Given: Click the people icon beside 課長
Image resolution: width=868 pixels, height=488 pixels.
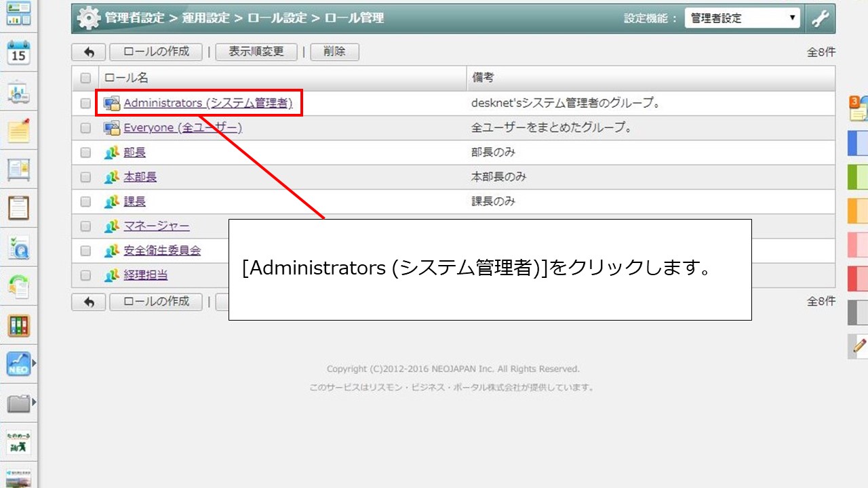Looking at the screenshot, I should (x=112, y=201).
